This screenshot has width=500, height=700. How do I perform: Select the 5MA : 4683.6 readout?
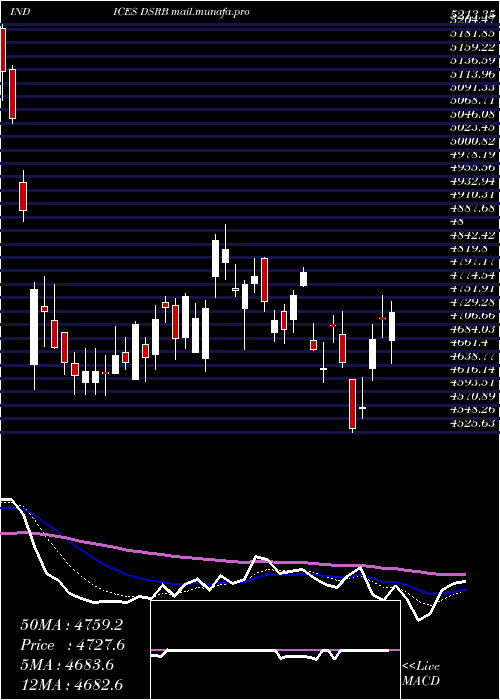coord(67,665)
